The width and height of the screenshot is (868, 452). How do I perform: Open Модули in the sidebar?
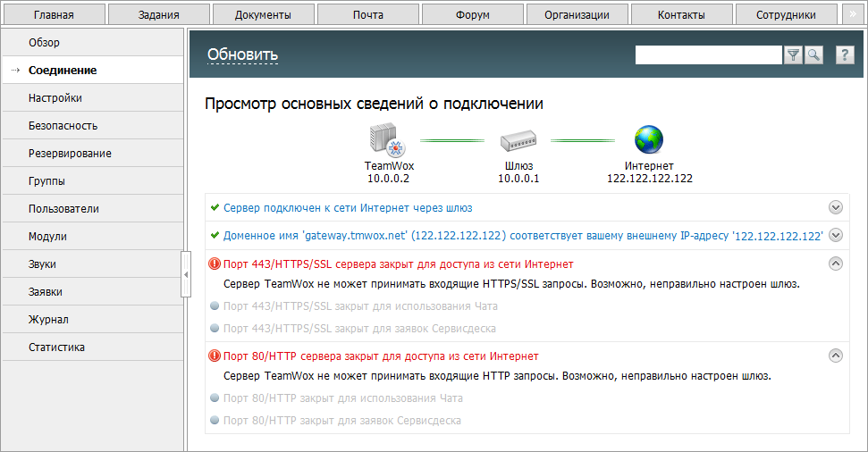(93, 236)
